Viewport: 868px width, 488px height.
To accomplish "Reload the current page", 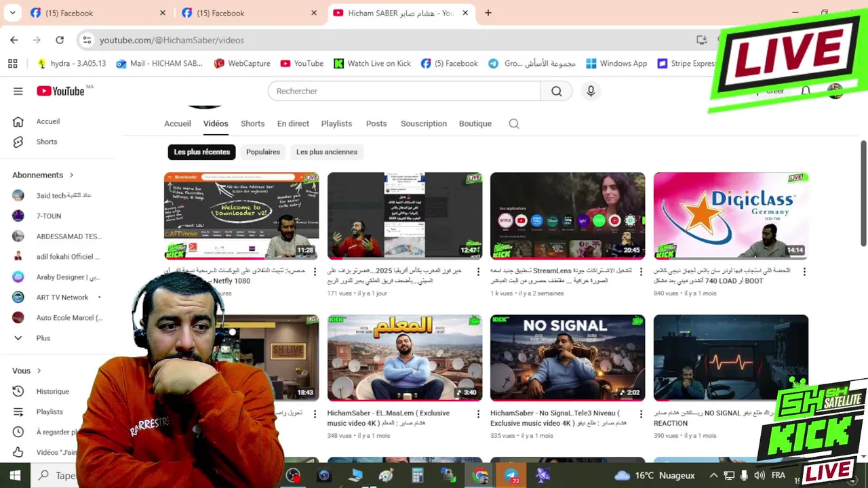I will tap(60, 40).
